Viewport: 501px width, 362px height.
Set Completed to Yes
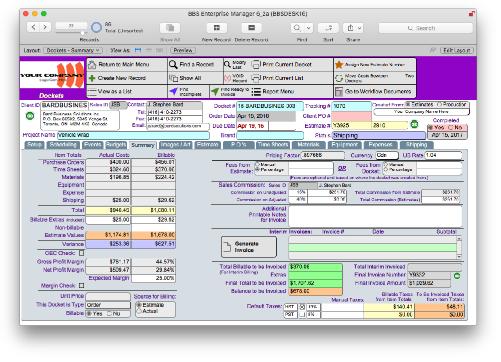(431, 127)
